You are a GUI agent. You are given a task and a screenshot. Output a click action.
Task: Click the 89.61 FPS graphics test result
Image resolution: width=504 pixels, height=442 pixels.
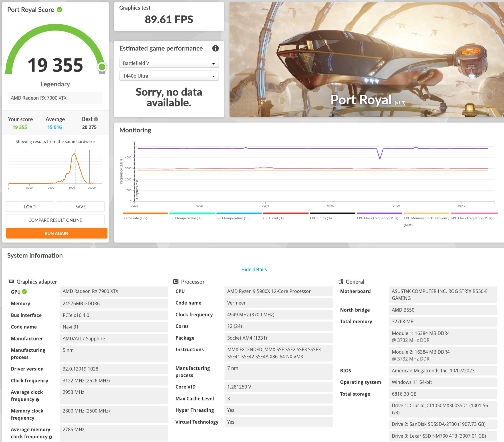169,20
